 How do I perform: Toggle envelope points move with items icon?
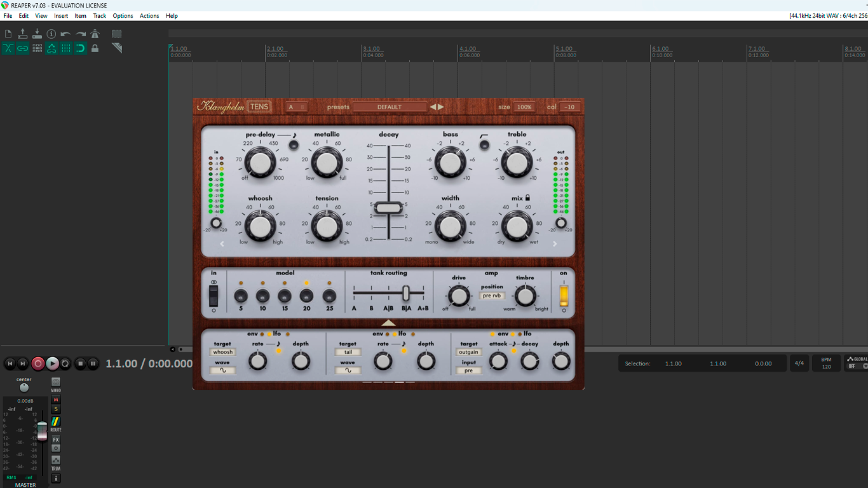(x=51, y=48)
